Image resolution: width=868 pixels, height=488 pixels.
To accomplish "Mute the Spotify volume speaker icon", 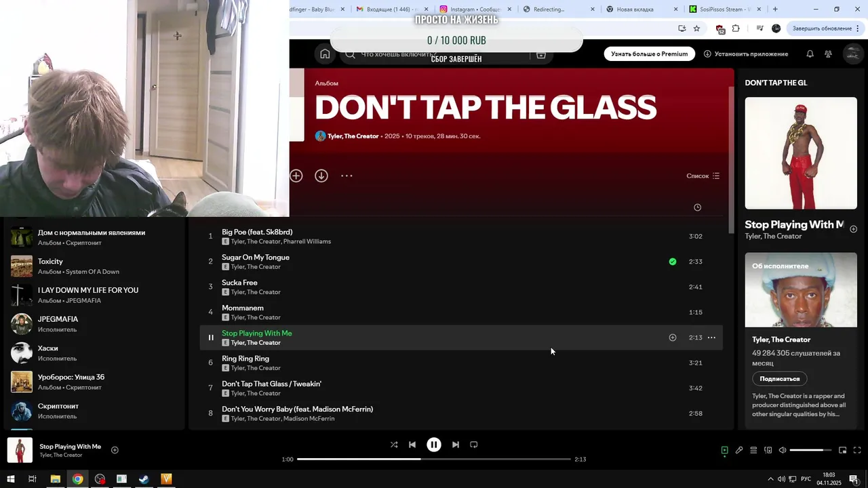I will pos(783,450).
